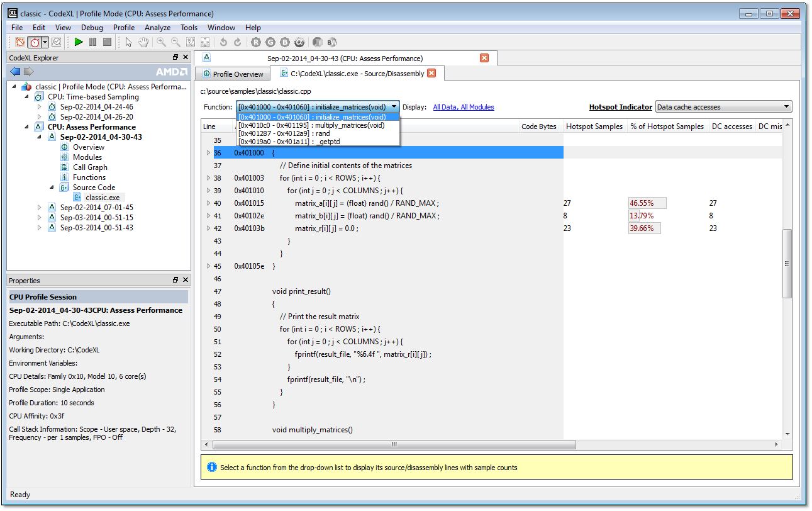
Task: Select Call Graph in the explorer tree
Action: [90, 167]
